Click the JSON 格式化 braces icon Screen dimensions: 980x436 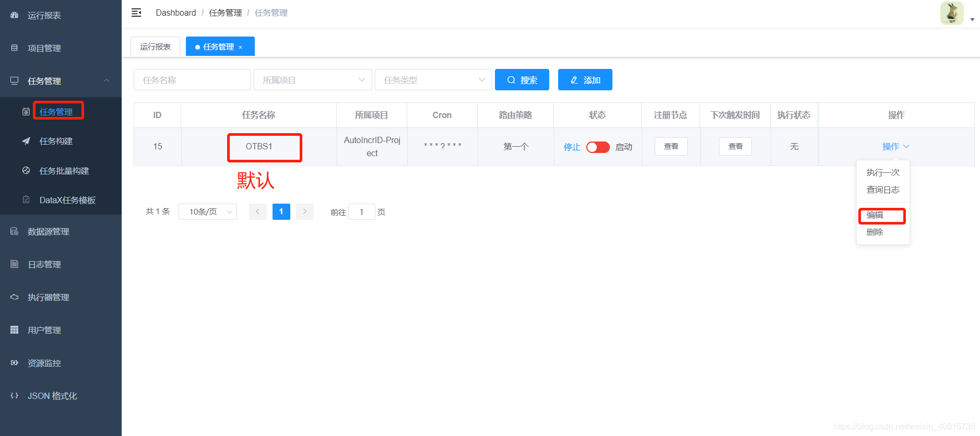click(x=15, y=396)
